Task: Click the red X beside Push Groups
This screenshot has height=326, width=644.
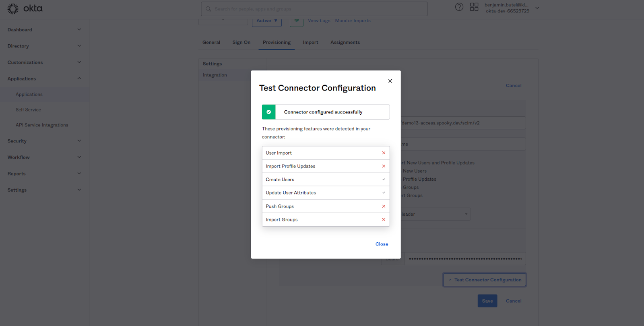Action: (x=384, y=206)
